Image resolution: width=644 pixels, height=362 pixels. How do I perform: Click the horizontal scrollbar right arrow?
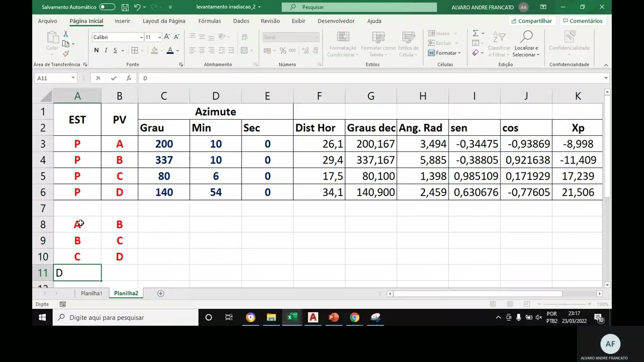(599, 294)
